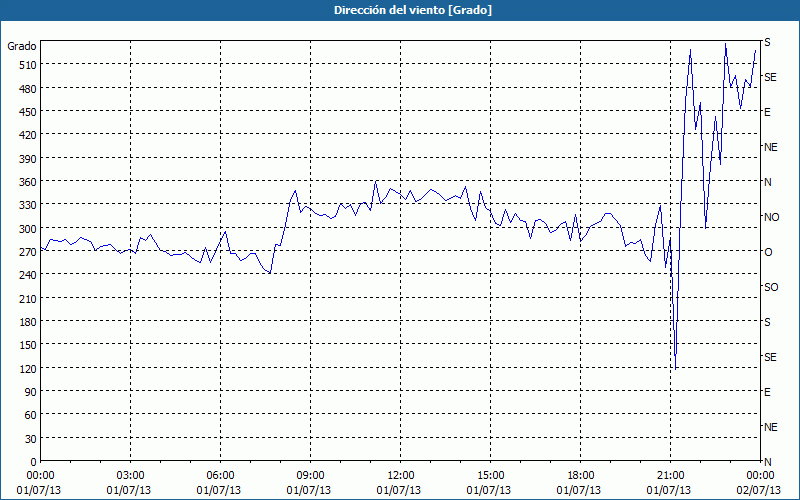Select the 01/07/13 date under 12:00

click(398, 490)
